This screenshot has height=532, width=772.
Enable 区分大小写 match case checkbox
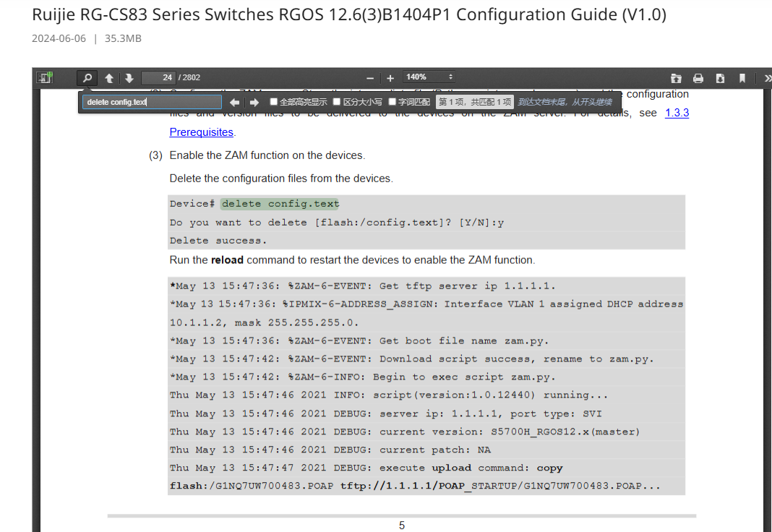(337, 101)
